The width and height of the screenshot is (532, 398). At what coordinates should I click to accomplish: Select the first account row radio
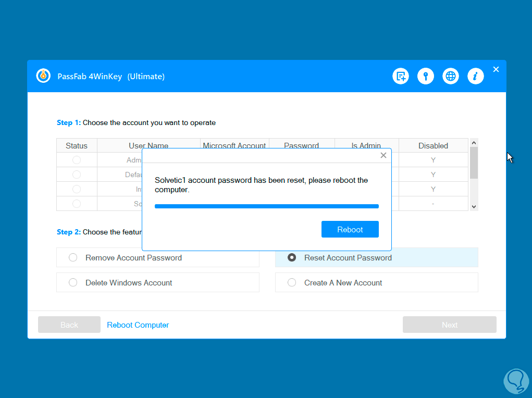(77, 160)
